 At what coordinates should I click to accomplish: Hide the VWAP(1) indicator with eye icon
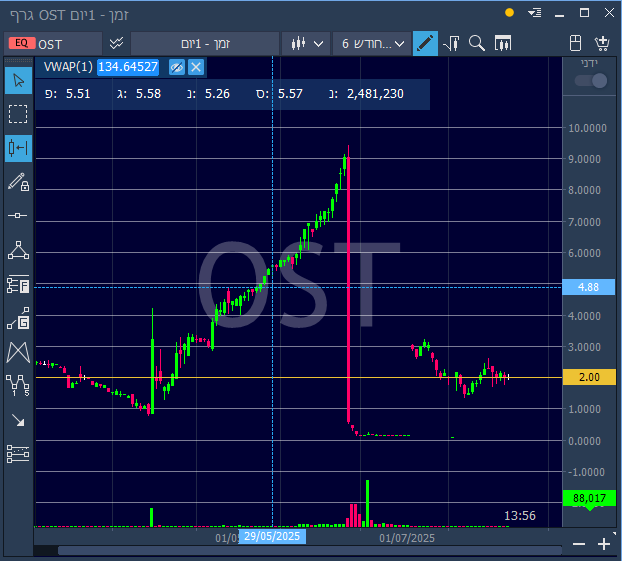(177, 67)
